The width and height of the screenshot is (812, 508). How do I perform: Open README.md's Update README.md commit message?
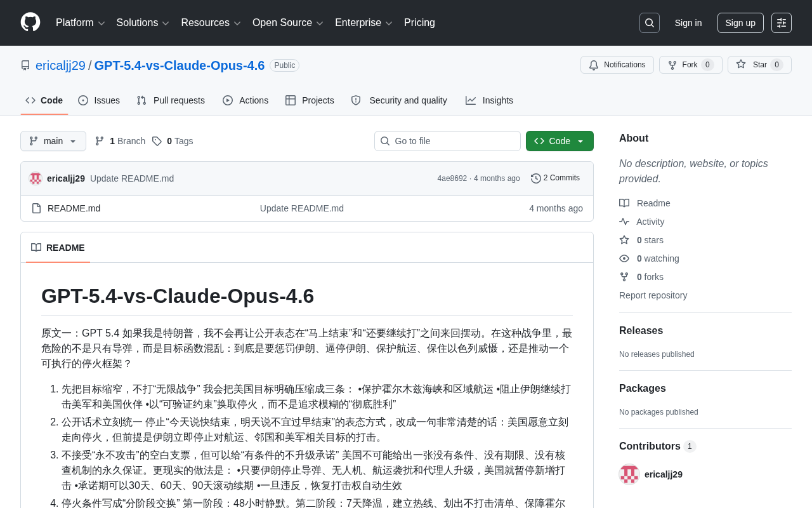[x=302, y=208]
